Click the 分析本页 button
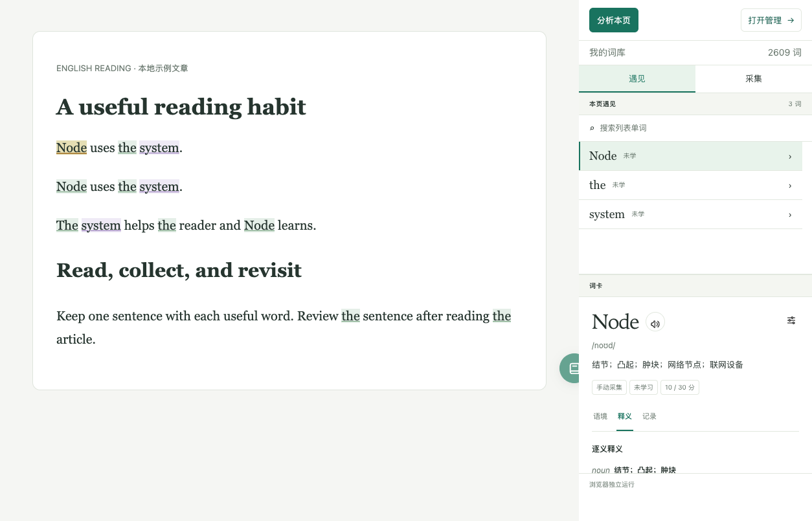Image resolution: width=812 pixels, height=521 pixels. point(614,20)
